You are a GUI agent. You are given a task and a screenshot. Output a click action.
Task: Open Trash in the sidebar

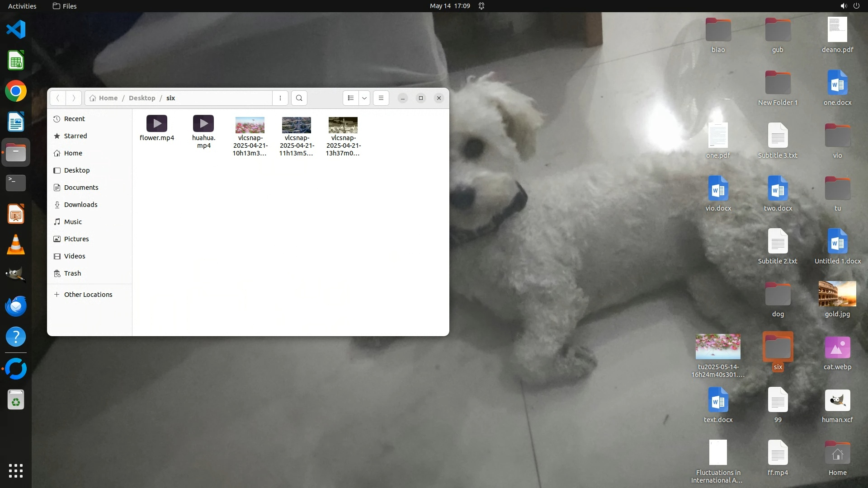[72, 273]
